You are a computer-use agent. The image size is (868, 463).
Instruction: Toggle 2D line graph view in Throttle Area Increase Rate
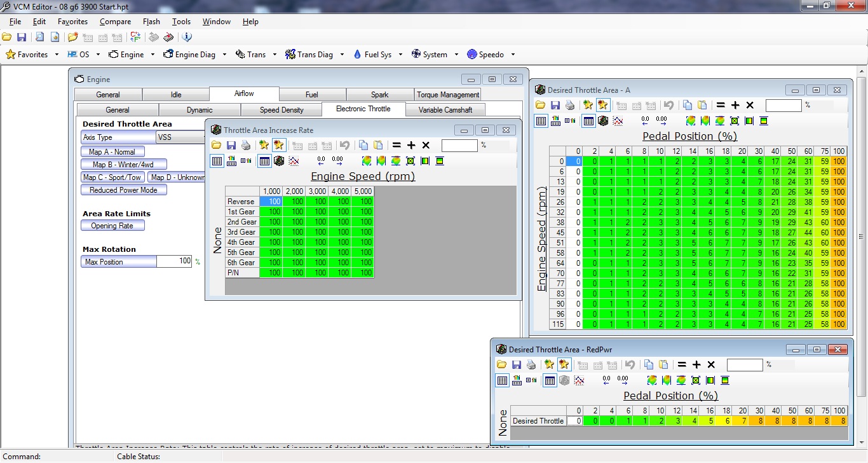point(294,161)
